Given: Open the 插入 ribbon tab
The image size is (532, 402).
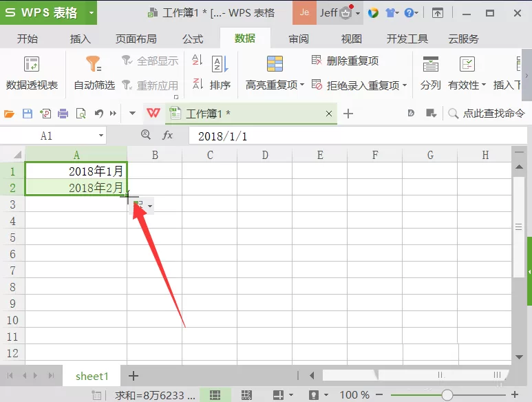Looking at the screenshot, I should tap(80, 39).
